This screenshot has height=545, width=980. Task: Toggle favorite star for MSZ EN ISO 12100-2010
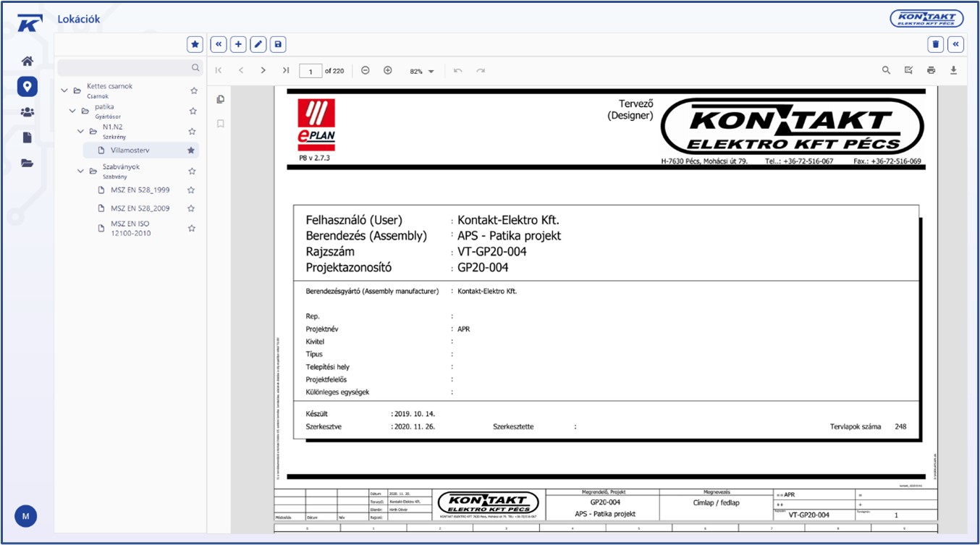(192, 228)
